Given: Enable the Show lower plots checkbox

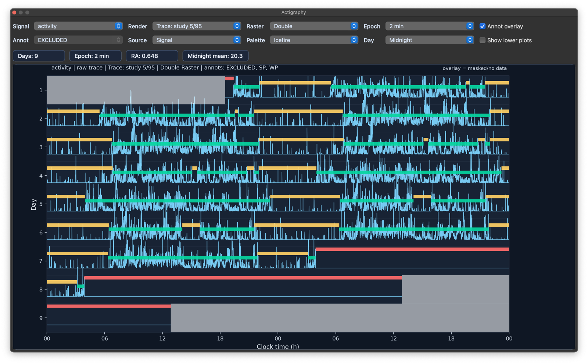Looking at the screenshot, I should (483, 40).
